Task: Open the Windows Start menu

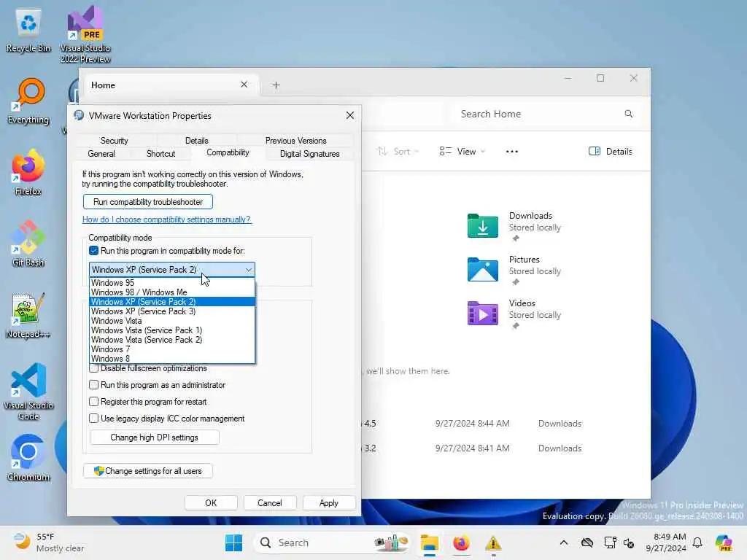Action: click(233, 542)
